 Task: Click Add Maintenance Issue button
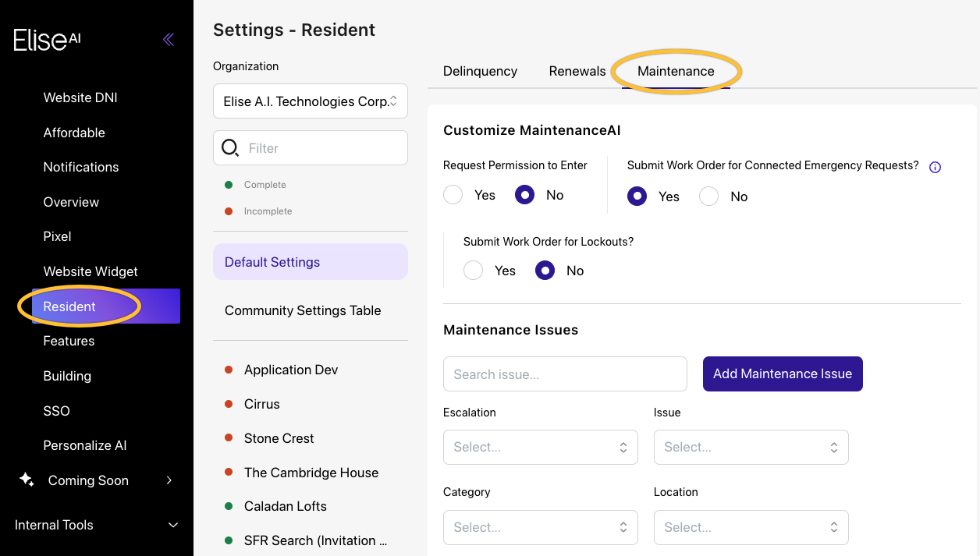click(x=783, y=374)
